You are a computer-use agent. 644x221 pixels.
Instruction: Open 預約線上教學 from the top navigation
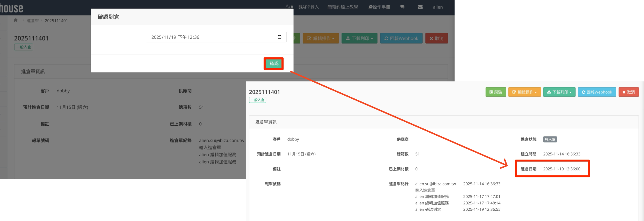click(343, 7)
